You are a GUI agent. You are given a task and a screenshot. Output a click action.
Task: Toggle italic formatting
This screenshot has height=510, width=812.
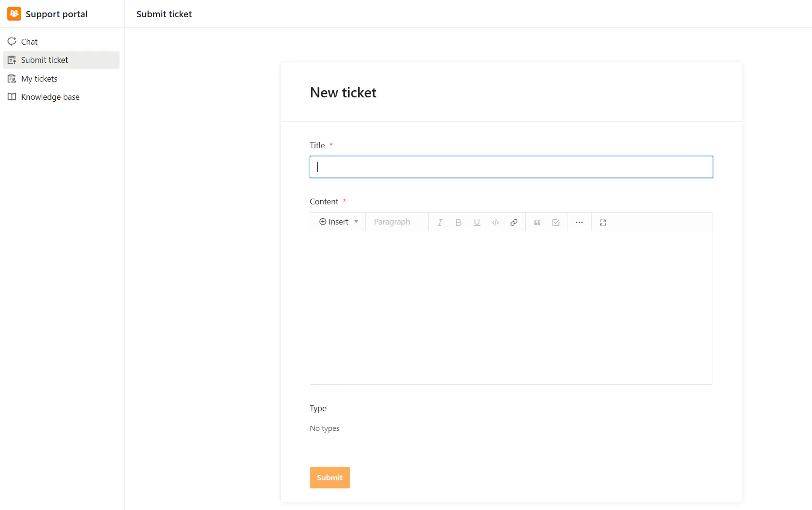pos(440,222)
